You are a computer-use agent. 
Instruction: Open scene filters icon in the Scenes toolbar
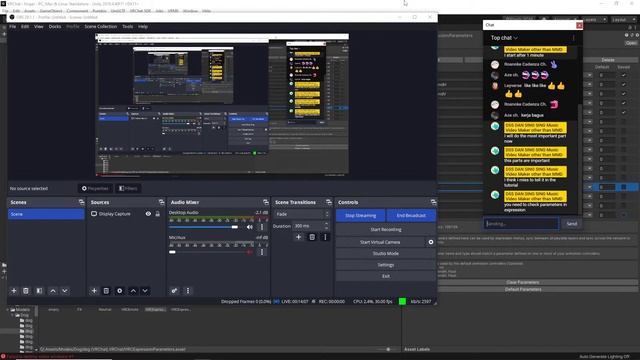pos(39,291)
